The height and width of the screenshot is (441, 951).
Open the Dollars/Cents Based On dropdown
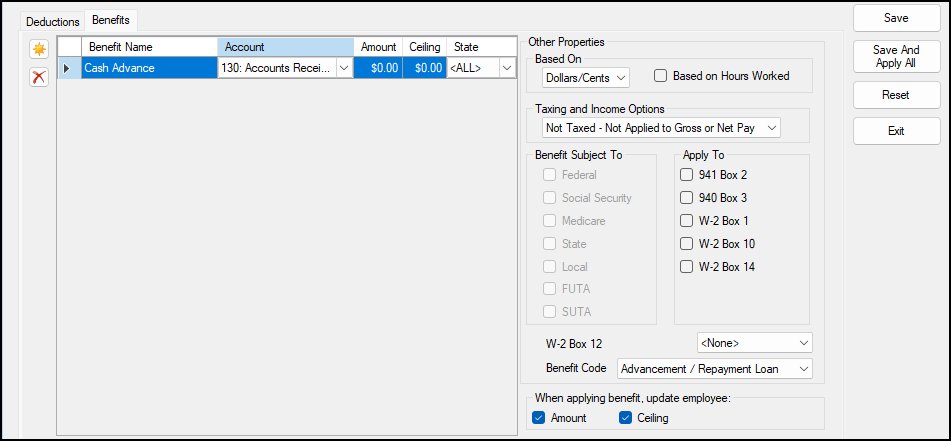pyautogui.click(x=585, y=77)
